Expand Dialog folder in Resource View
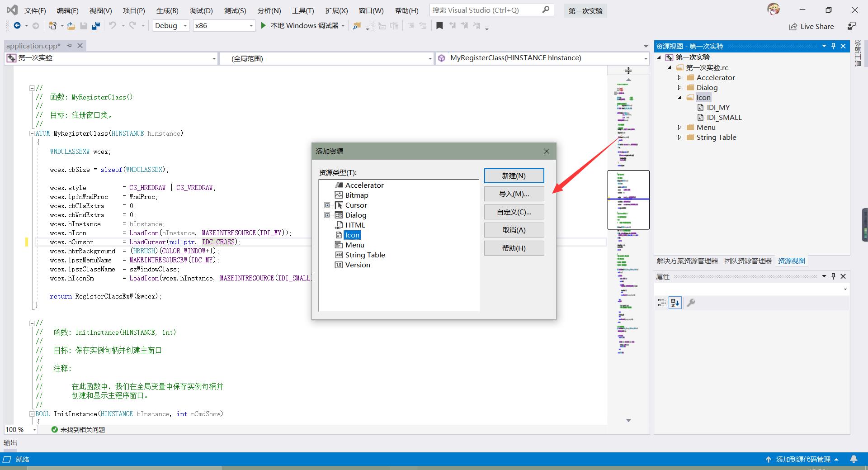The height and width of the screenshot is (470, 868). [x=679, y=88]
